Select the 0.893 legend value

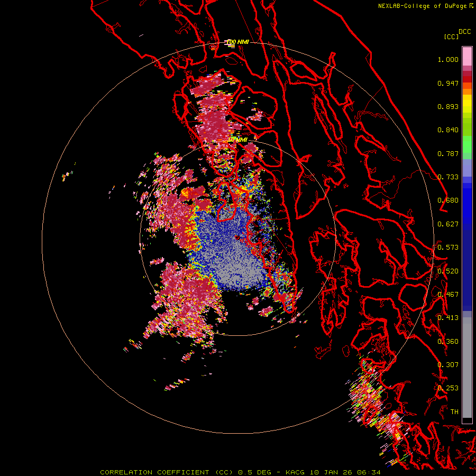click(x=448, y=106)
